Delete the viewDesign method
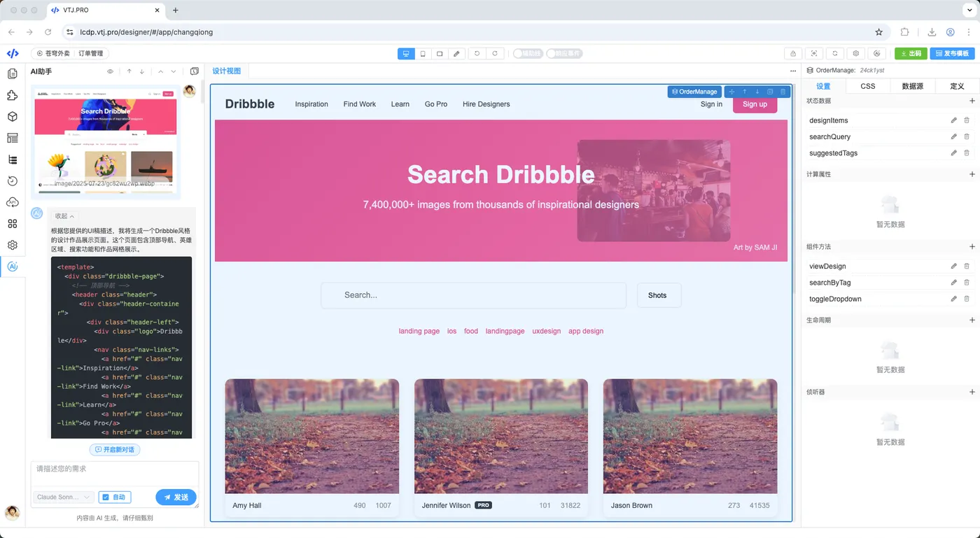 [967, 266]
